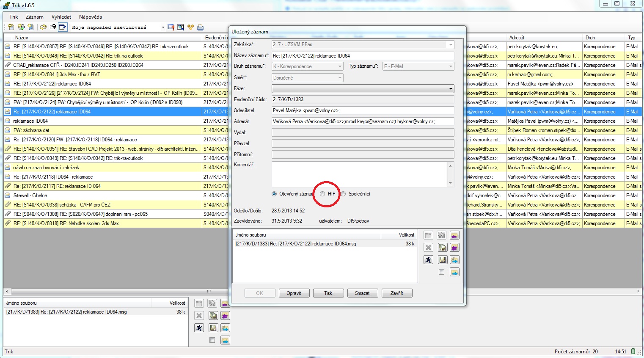
Task: Tick the checkbox in main window bottom panel
Action: (212, 340)
